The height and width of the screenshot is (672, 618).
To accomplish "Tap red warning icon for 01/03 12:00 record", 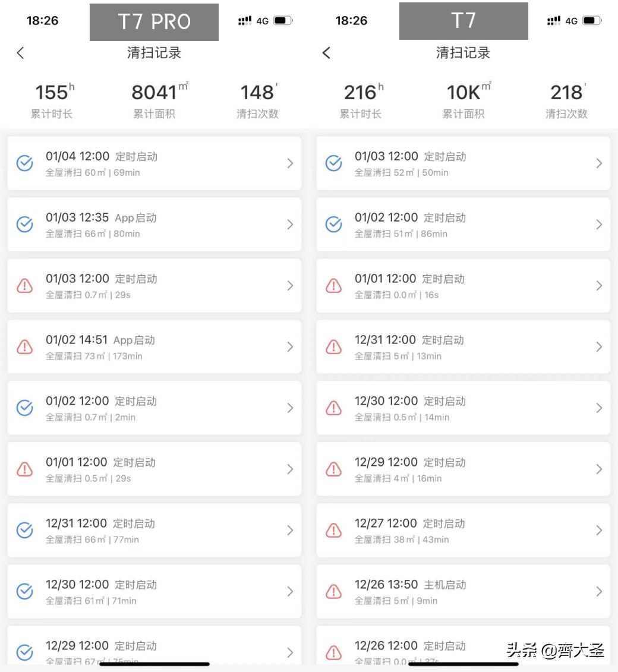I will point(24,286).
